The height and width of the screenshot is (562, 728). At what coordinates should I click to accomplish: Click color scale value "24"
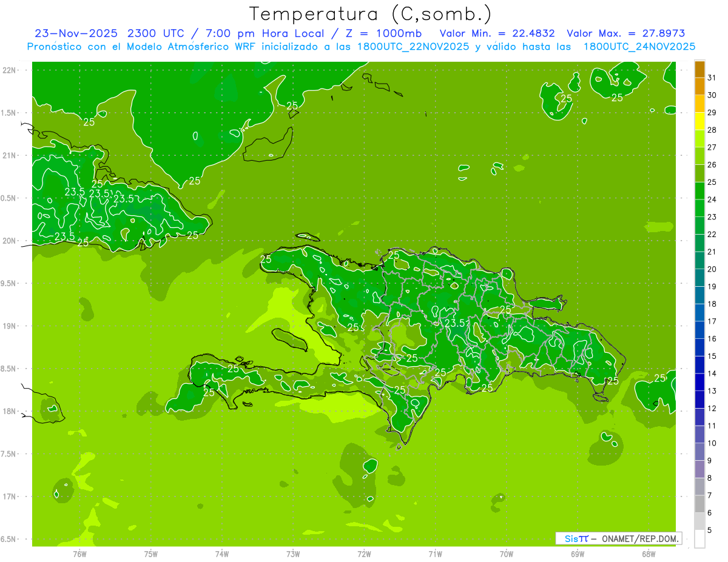coord(712,199)
